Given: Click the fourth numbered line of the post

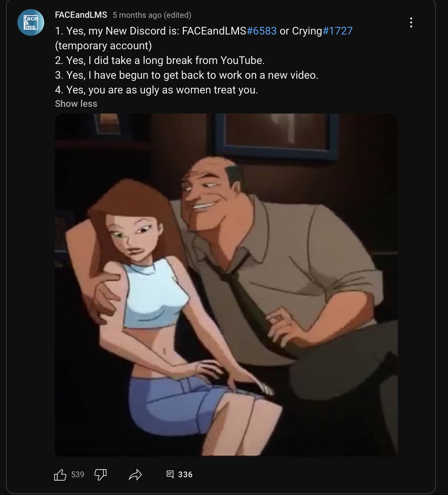Looking at the screenshot, I should coord(156,90).
